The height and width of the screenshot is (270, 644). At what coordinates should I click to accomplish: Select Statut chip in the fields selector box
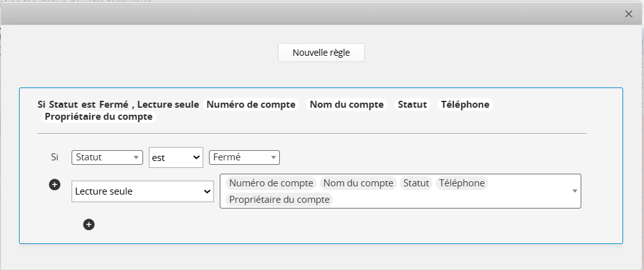click(x=415, y=183)
